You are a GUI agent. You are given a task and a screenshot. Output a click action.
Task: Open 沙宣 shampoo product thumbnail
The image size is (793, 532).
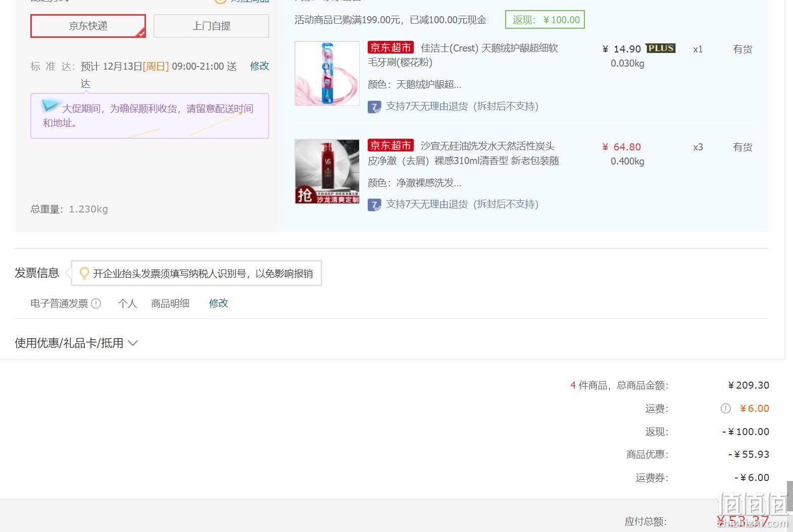coord(327,172)
